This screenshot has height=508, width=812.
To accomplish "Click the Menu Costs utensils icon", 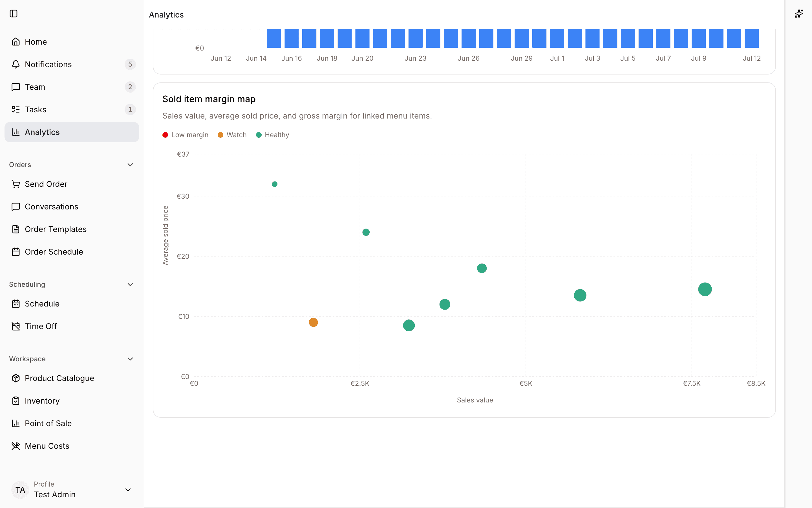I will pos(16,446).
